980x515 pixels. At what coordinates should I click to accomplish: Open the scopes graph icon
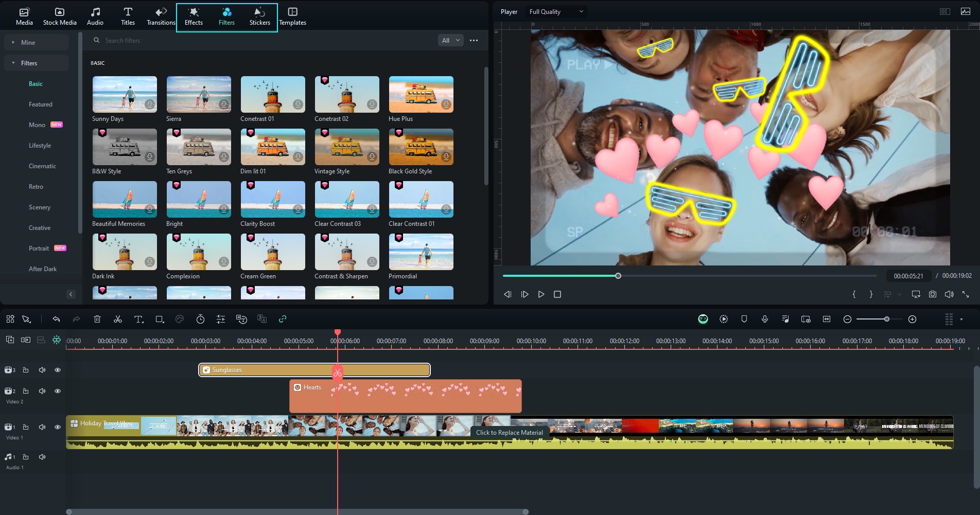pos(966,11)
